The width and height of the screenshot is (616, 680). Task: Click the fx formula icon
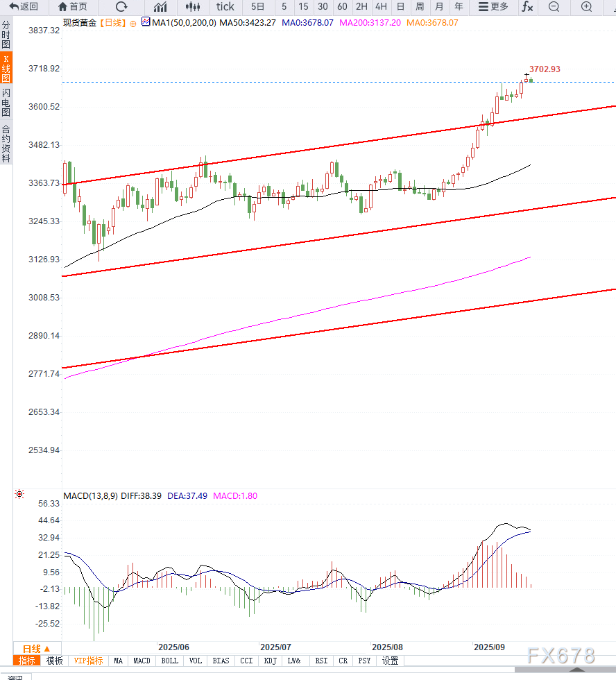click(528, 7)
